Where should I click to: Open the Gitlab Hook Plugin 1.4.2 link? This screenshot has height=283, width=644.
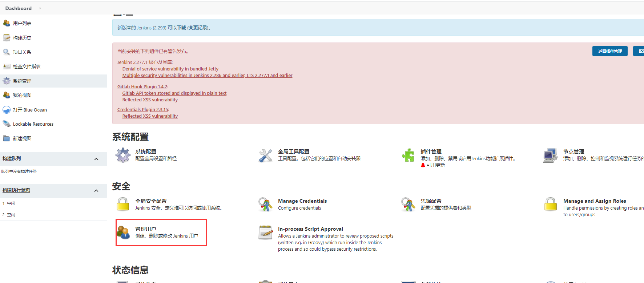coord(142,86)
